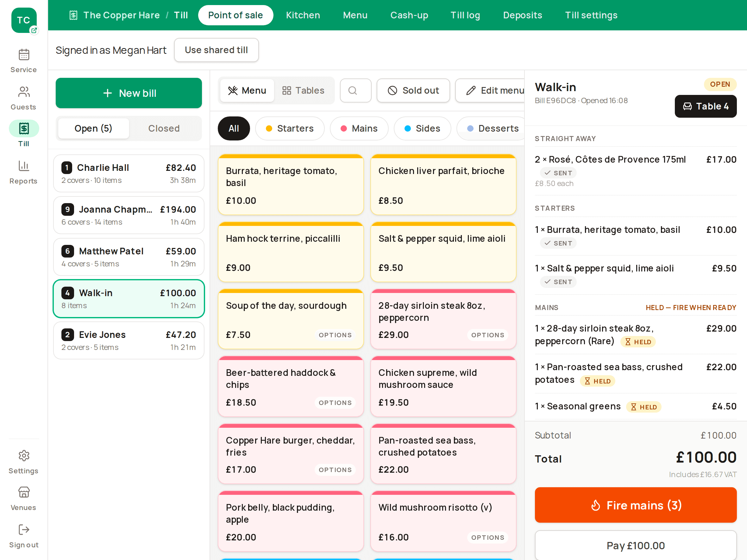Image resolution: width=747 pixels, height=560 pixels.
Task: Switch to the Tables view toggle
Action: [303, 90]
